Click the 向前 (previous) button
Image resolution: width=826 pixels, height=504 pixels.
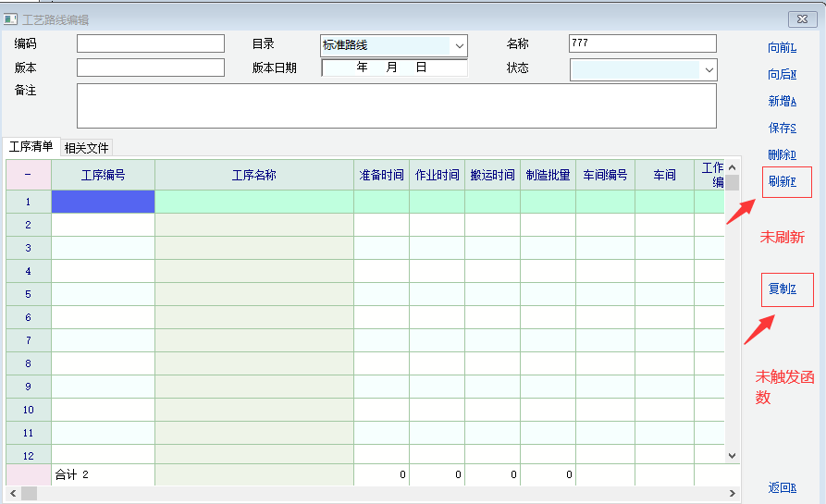(782, 48)
